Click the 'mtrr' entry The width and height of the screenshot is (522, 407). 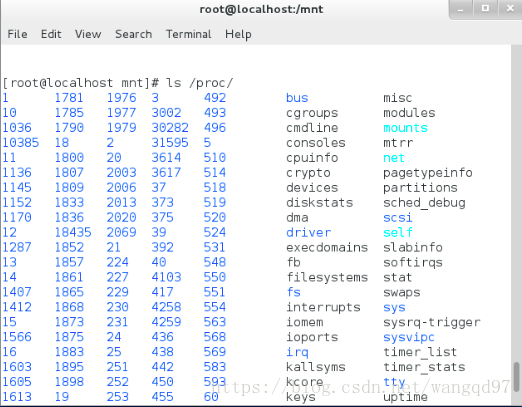(x=398, y=143)
